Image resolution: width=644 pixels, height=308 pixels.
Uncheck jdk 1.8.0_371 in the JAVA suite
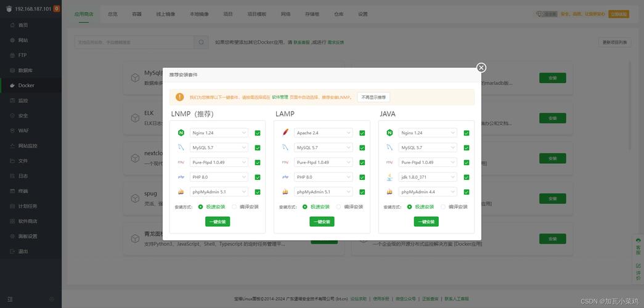(x=466, y=177)
